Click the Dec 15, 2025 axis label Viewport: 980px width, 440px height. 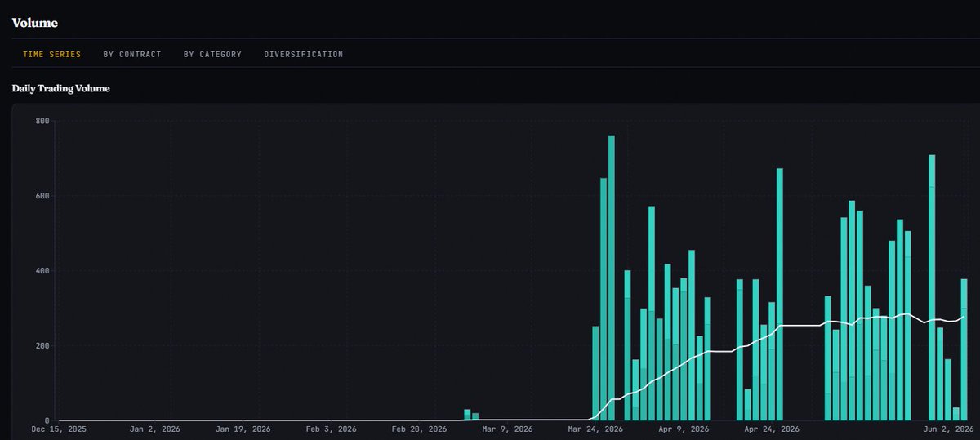[x=59, y=429]
